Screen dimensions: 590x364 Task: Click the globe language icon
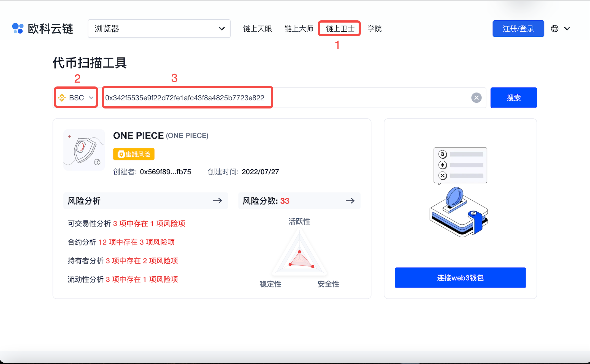coord(554,29)
